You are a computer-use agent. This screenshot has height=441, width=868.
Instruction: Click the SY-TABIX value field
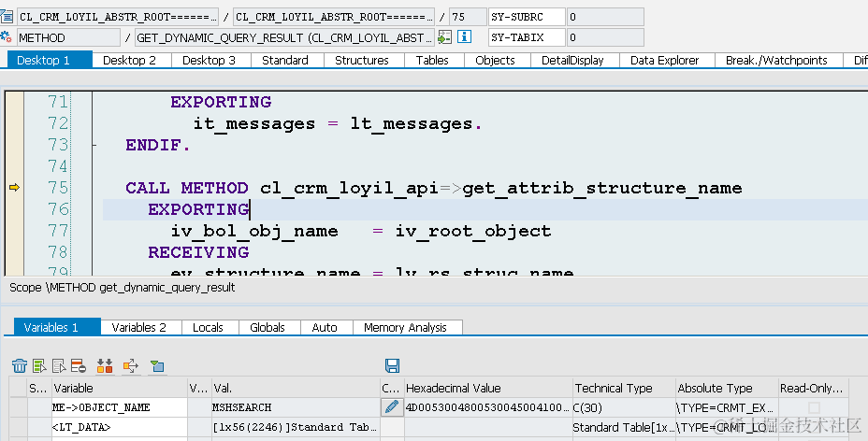pyautogui.click(x=605, y=37)
